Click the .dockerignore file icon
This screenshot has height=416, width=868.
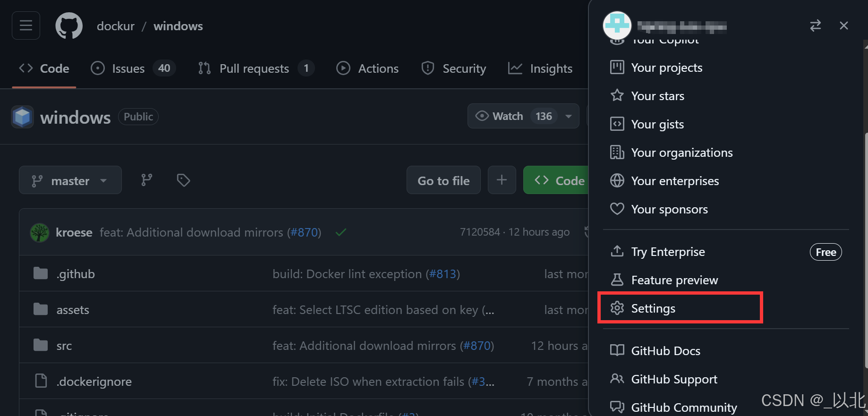click(41, 381)
